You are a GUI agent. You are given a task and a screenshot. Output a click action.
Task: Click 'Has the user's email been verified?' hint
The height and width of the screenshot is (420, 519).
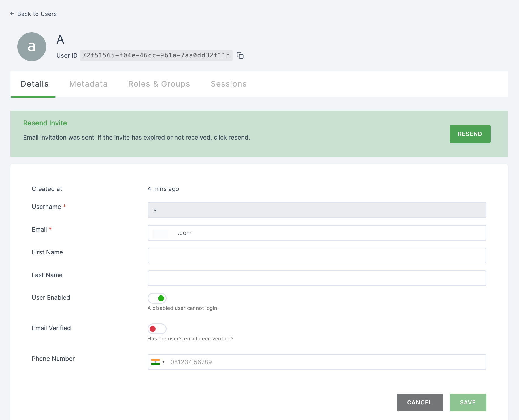point(190,339)
